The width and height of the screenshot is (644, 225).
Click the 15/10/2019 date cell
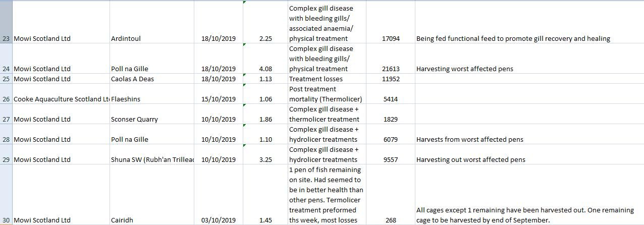(x=218, y=99)
